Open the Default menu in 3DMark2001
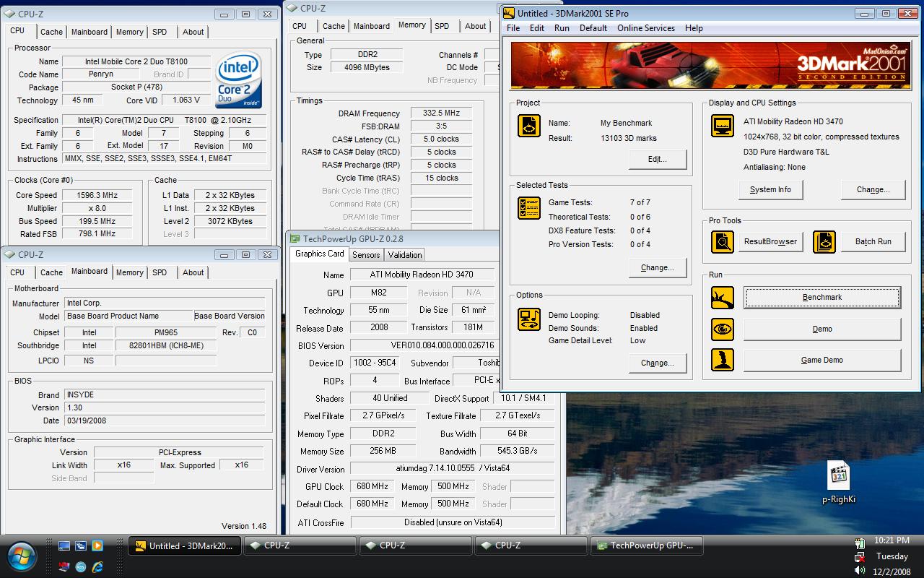This screenshot has width=924, height=578. pos(593,28)
